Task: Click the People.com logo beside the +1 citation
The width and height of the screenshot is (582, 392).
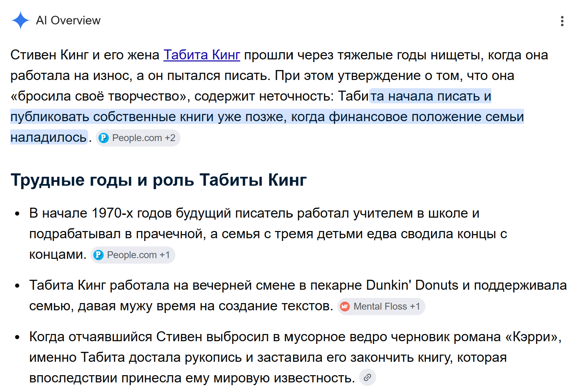Action: 98,255
